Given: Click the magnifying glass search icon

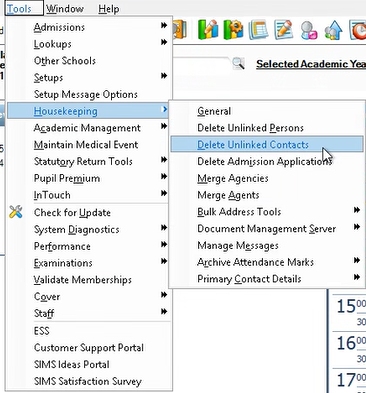Looking at the screenshot, I should pyautogui.click(x=238, y=63).
